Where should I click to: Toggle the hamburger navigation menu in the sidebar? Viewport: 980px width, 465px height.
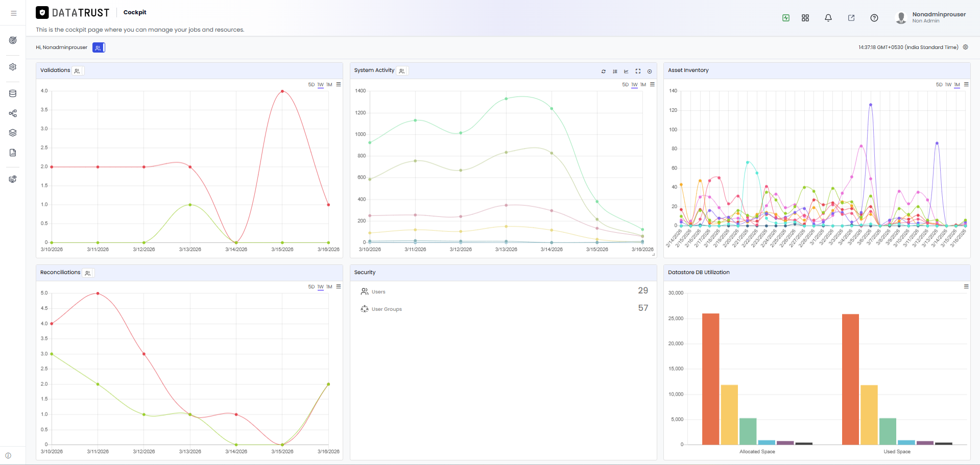tap(13, 13)
